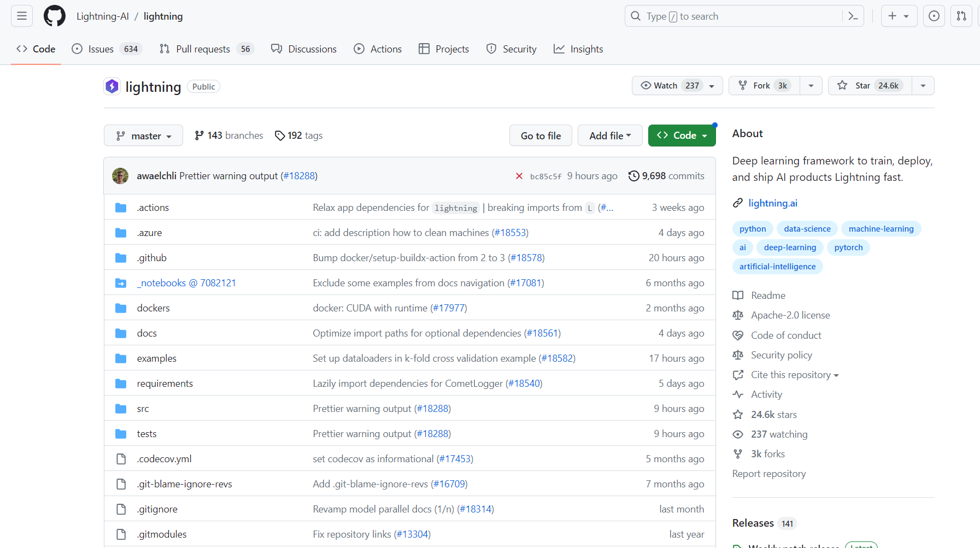Click the GitHub logo icon
The width and height of the screenshot is (980, 548).
pyautogui.click(x=54, y=16)
